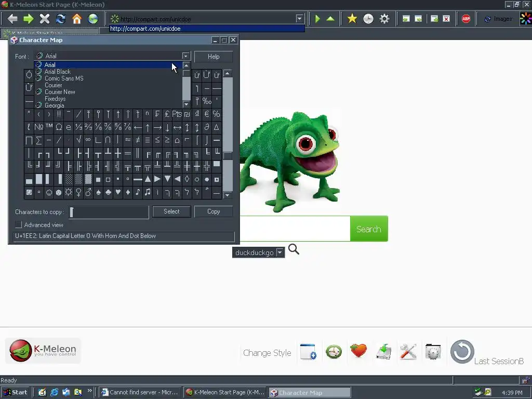The width and height of the screenshot is (532, 399).
Task: Toggle the ABP ad blocker icon
Action: coord(466,19)
